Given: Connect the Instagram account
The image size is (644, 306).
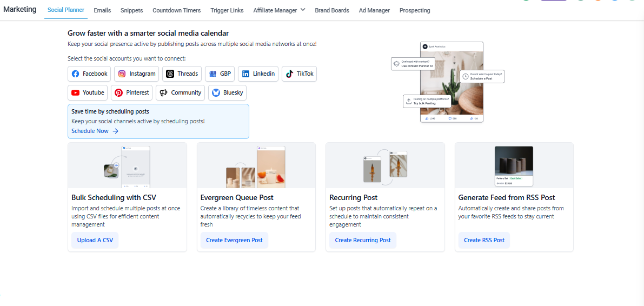Looking at the screenshot, I should [136, 74].
